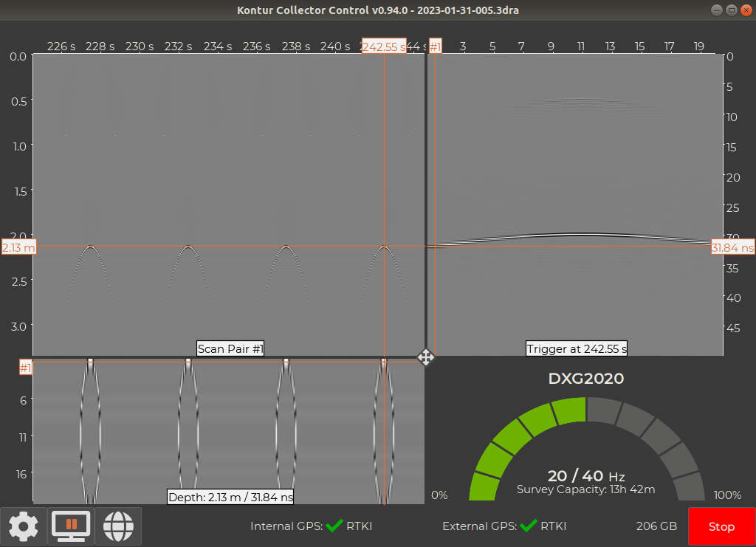Maximize the Kontur Collector Control window
756x547 pixels.
click(732, 10)
